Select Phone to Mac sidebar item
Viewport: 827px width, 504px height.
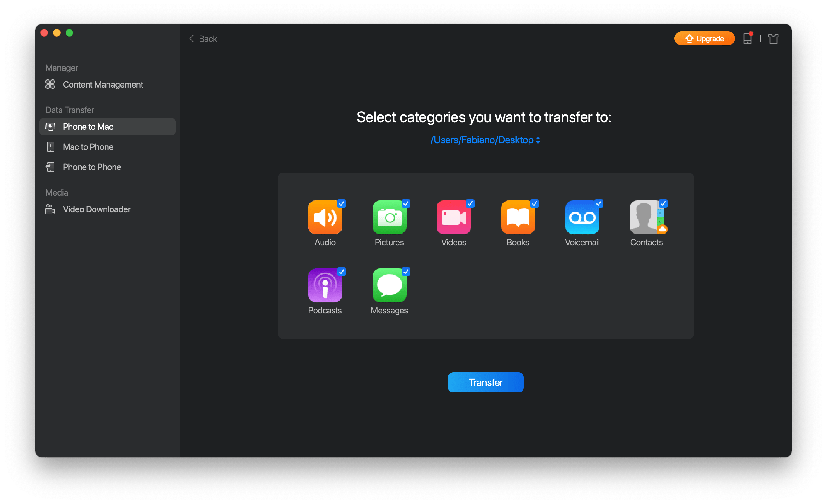(x=107, y=127)
